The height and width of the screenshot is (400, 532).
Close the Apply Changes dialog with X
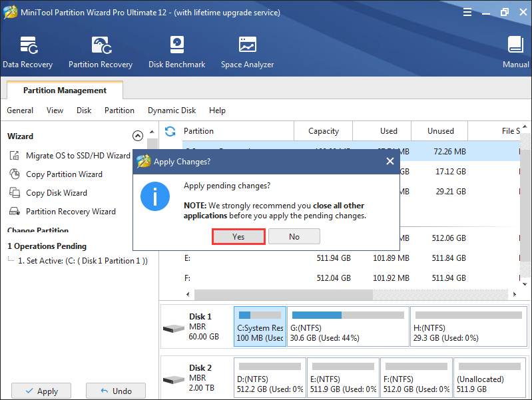(x=390, y=161)
